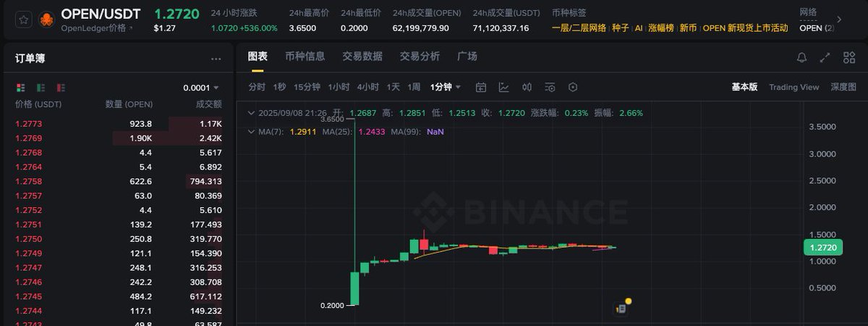Open the chart settings hexagon icon
Viewport: 868px width, 326px height.
tap(573, 87)
